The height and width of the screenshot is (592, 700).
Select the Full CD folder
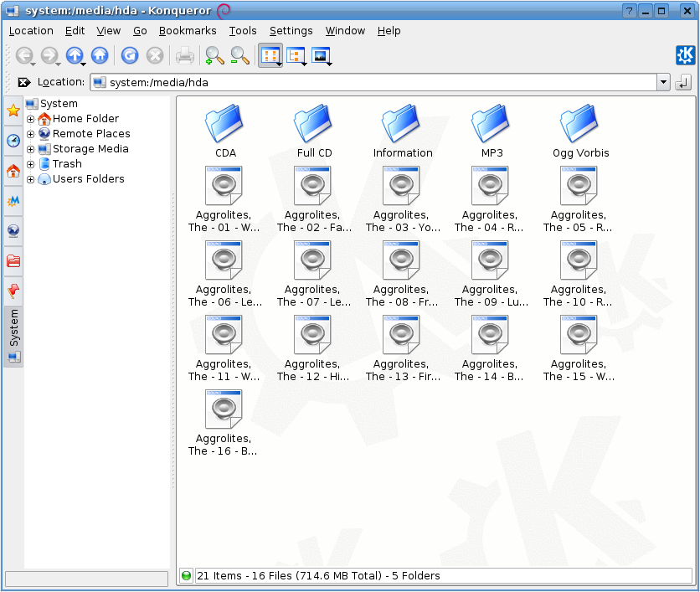click(314, 131)
